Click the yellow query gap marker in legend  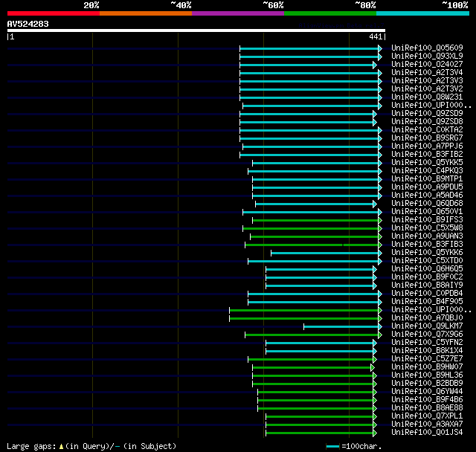click(x=61, y=447)
